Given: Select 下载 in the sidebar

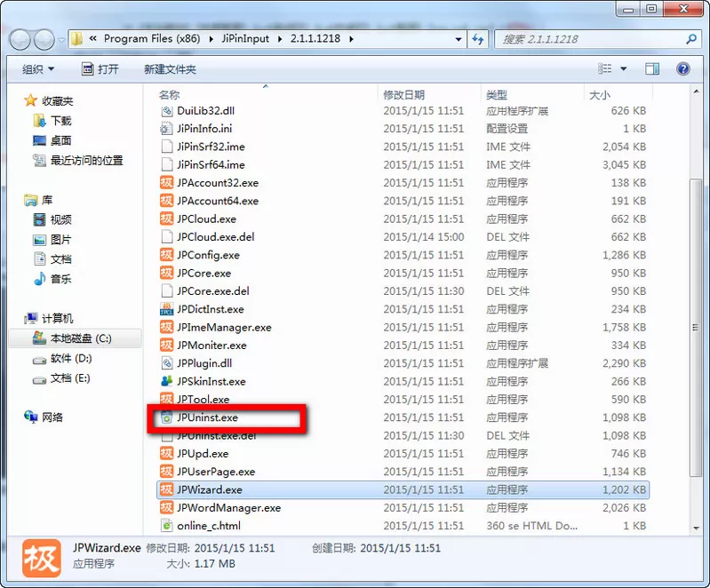Looking at the screenshot, I should point(60,121).
